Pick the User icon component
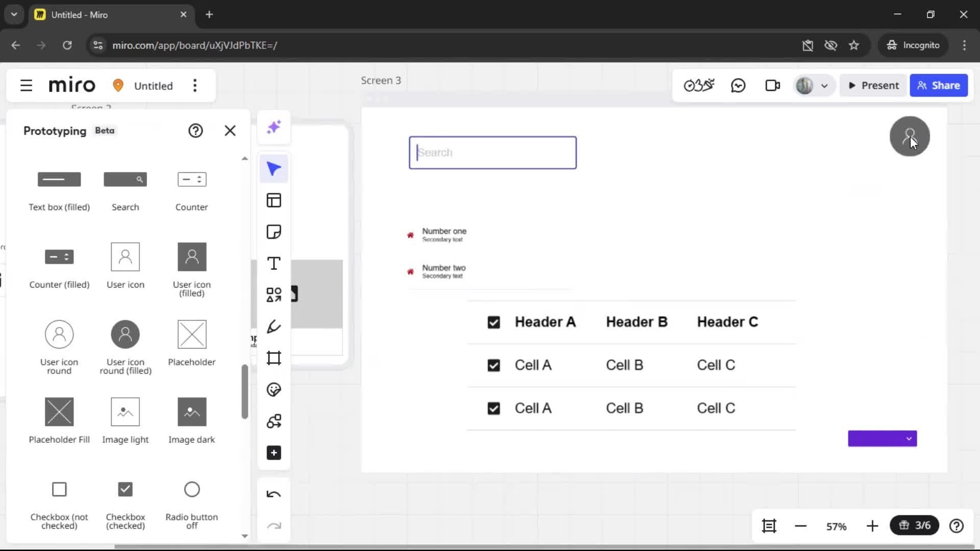980x551 pixels. (126, 265)
